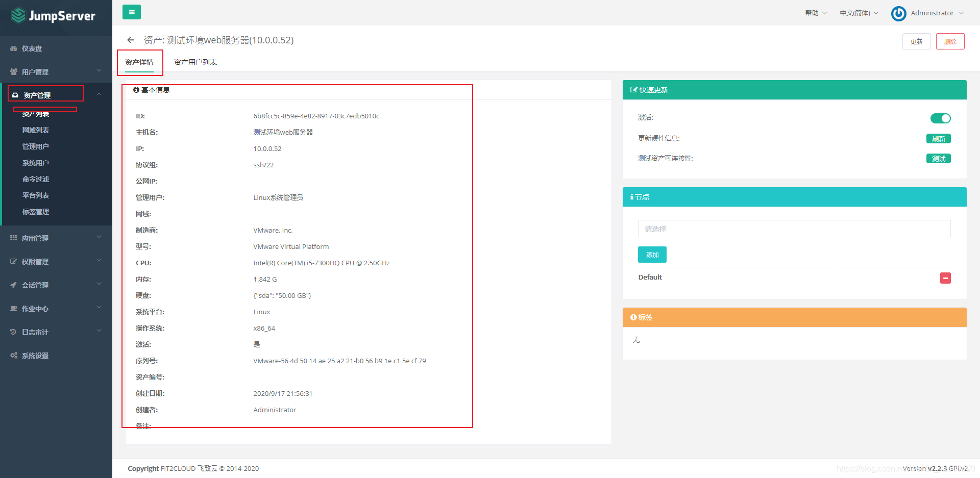Click the 添加 add node button
Screen dimensions: 980x478
(652, 255)
